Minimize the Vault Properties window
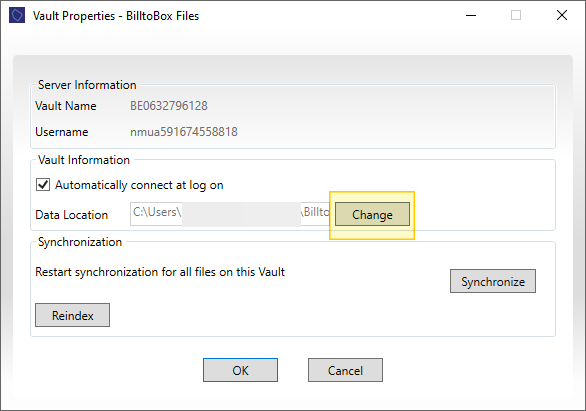 471,15
